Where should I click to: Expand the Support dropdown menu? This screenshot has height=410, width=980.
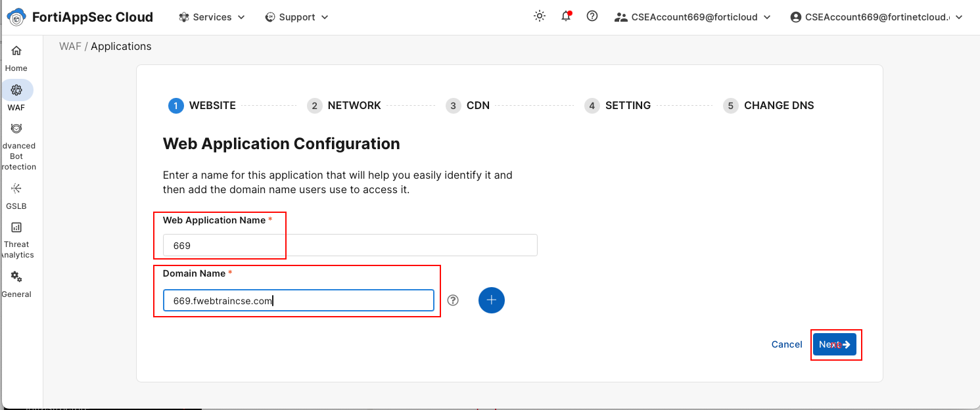tap(296, 17)
